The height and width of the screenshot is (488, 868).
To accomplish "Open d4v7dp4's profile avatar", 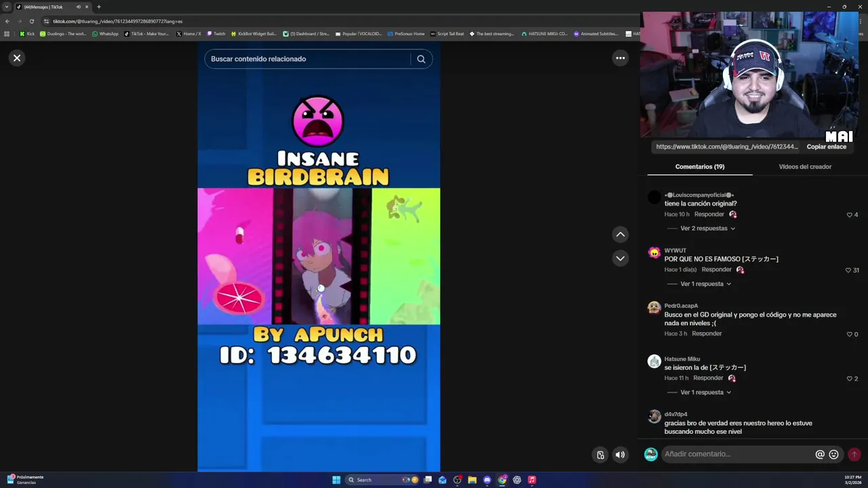I will point(654,416).
